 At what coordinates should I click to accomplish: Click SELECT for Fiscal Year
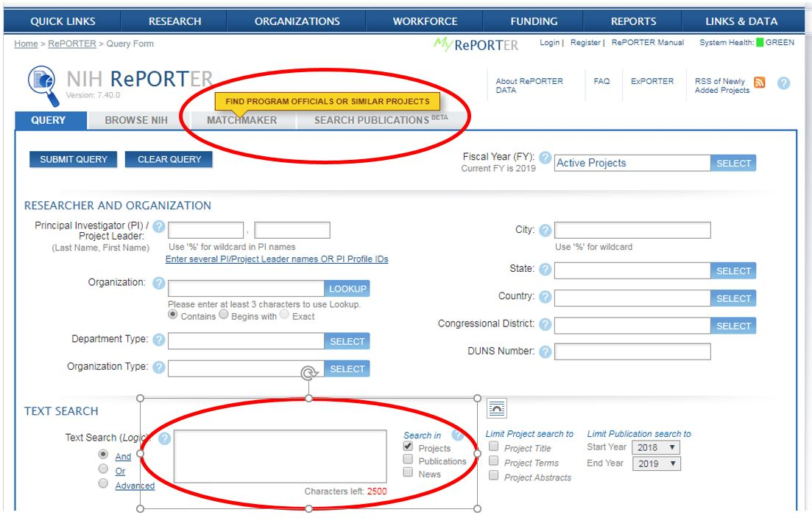pos(733,164)
